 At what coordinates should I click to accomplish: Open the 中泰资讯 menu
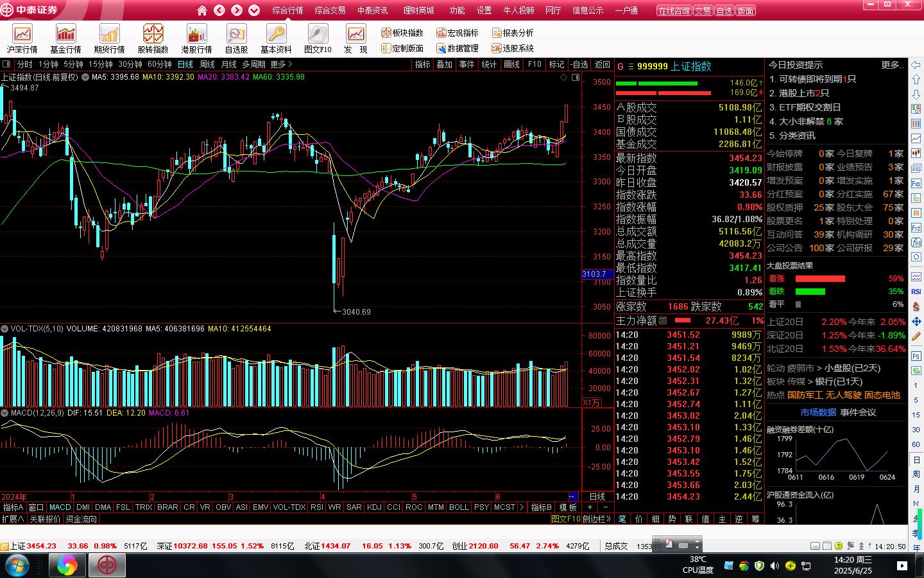tap(372, 10)
